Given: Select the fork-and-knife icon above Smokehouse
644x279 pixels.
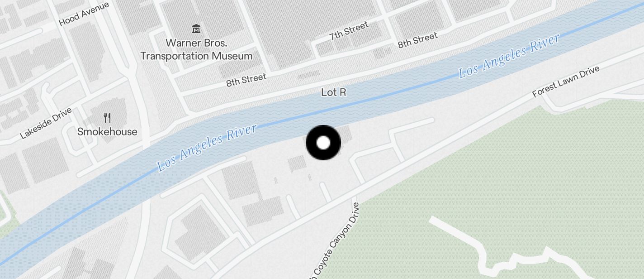Looking at the screenshot, I should pos(107,118).
